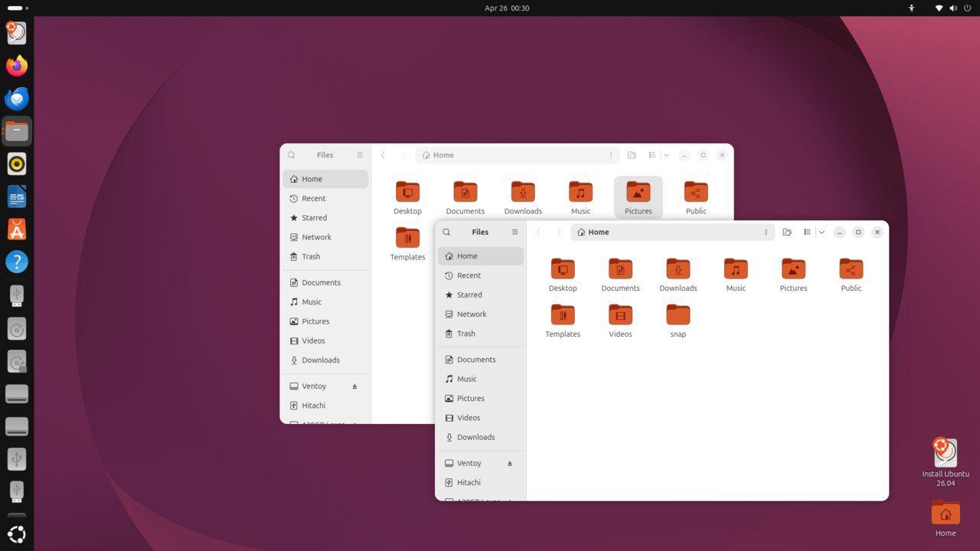This screenshot has height=551, width=980.
Task: Open hamburger menu in front Files sidebar
Action: coord(514,232)
